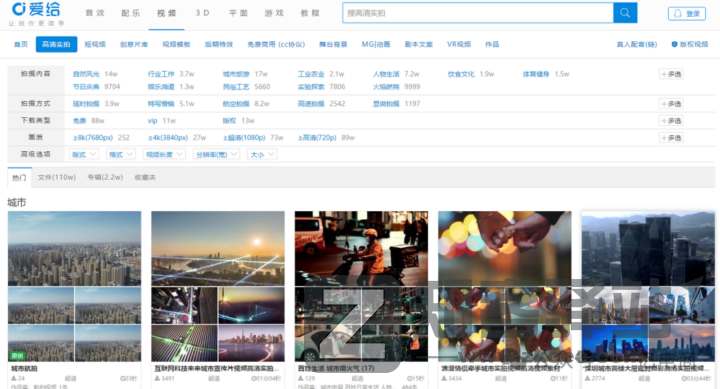This screenshot has height=389, width=720.
Task: Filter by 工业农业 2.1w
Action: [x=321, y=73]
